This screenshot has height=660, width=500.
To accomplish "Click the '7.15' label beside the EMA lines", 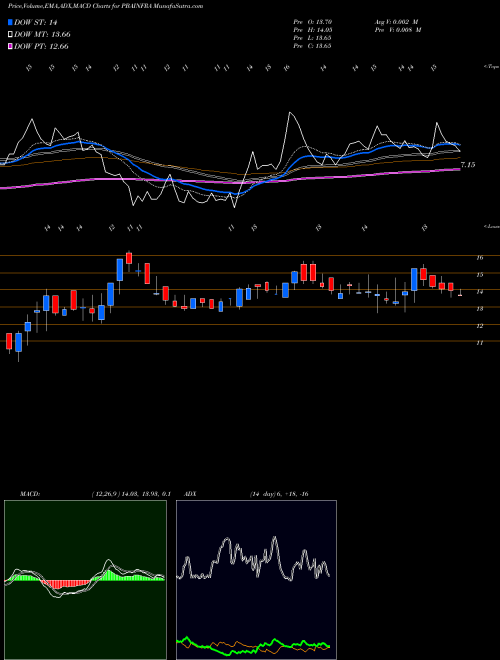I will point(468,165).
